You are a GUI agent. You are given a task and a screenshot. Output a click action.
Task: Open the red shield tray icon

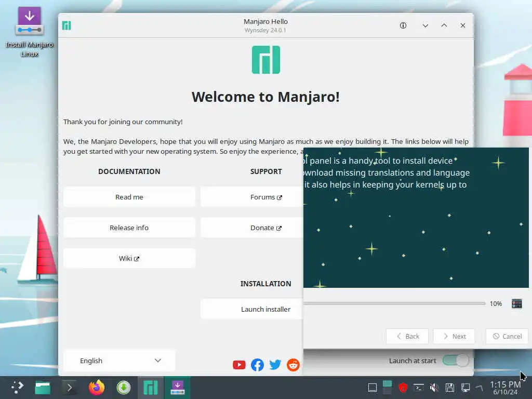403,388
